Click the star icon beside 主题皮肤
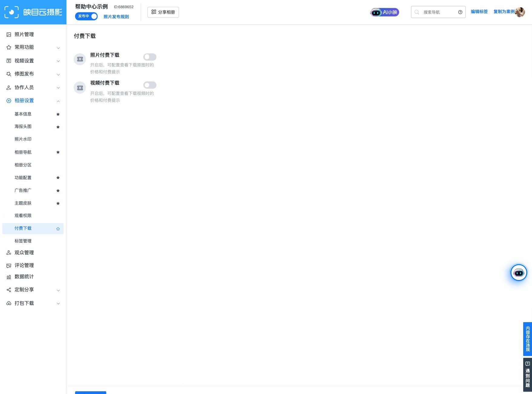This screenshot has width=532, height=394. click(58, 203)
